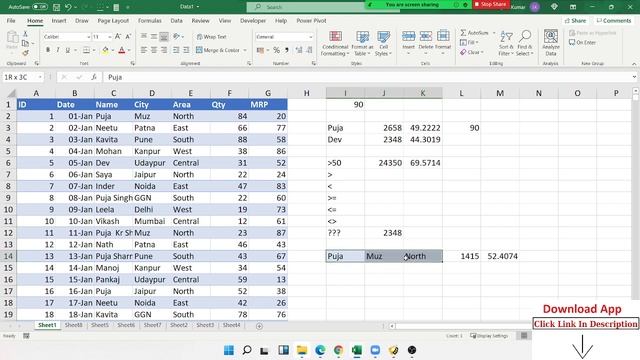Select the Format Painter brush
Viewport: 640px width, 360px height.
tap(25, 53)
